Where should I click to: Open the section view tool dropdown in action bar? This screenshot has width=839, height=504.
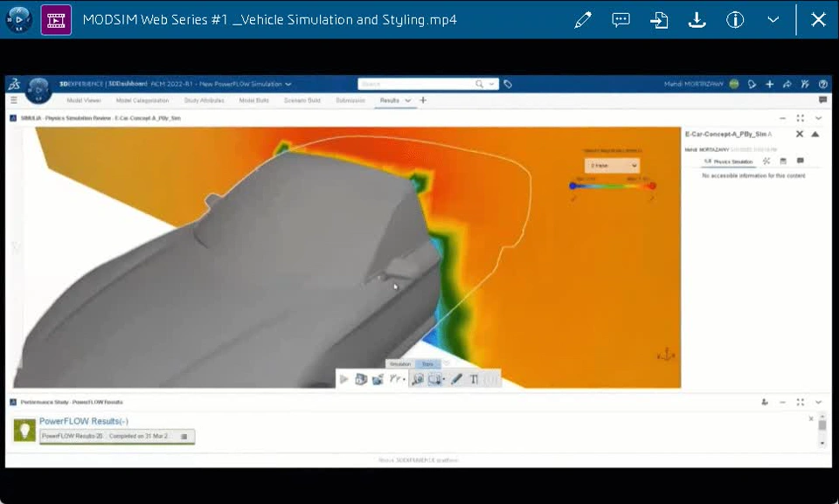pos(435,379)
